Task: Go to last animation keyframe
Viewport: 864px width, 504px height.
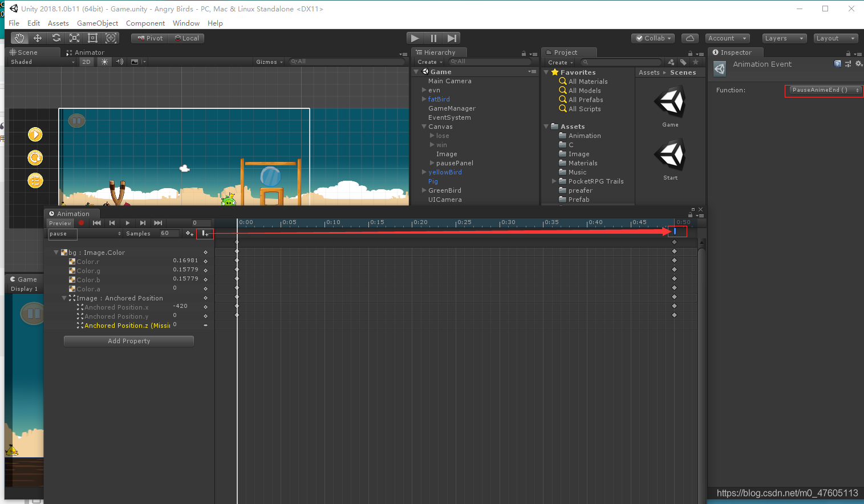Action: [158, 223]
